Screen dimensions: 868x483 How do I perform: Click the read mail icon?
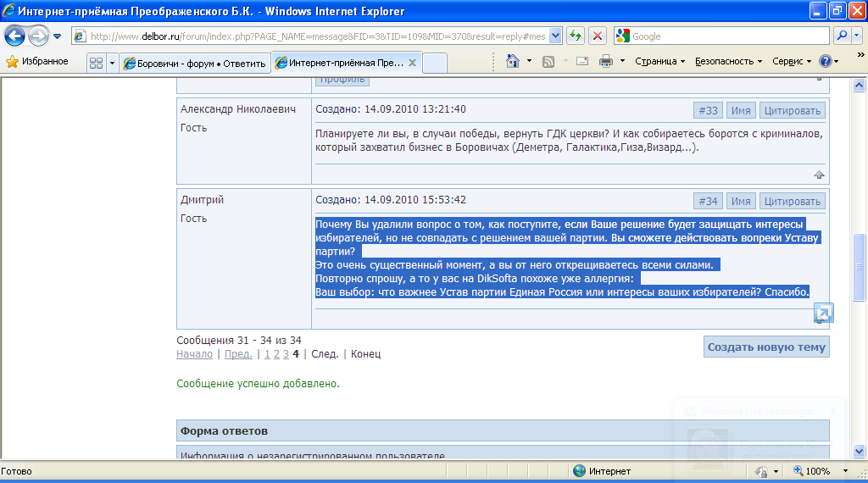582,61
